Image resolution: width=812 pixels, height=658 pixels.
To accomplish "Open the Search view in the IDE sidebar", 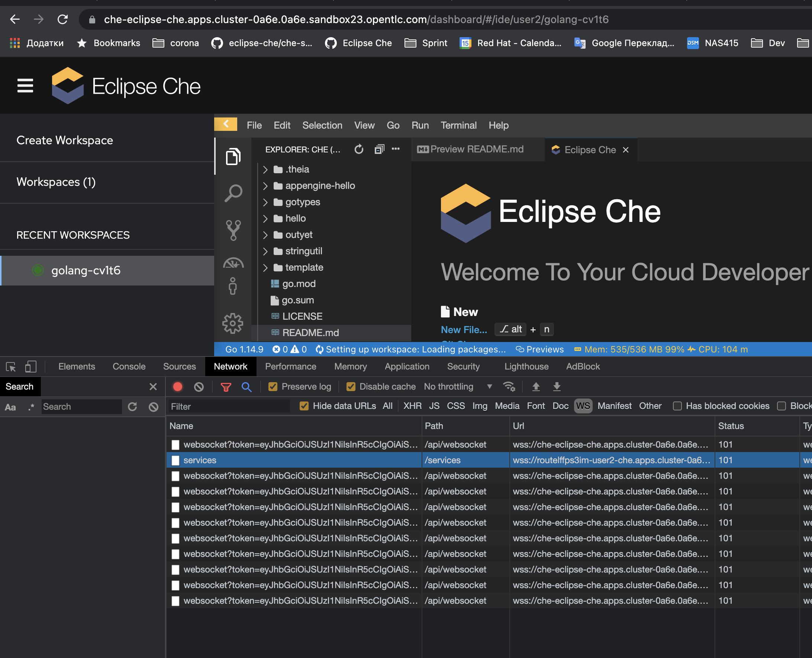I will tap(233, 193).
